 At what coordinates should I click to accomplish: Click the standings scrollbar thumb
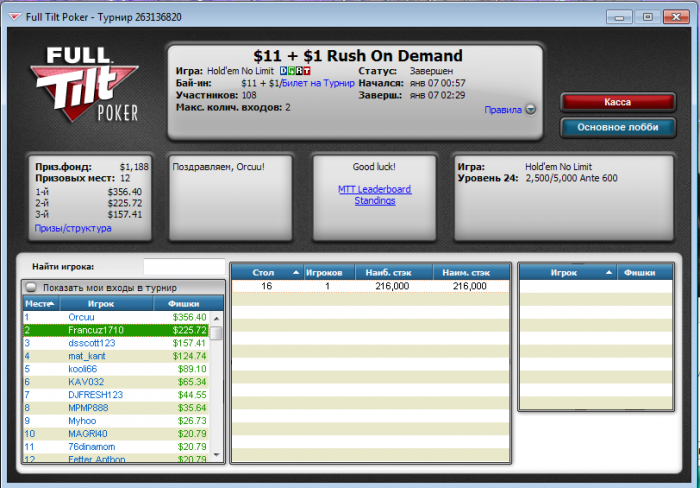click(x=217, y=333)
